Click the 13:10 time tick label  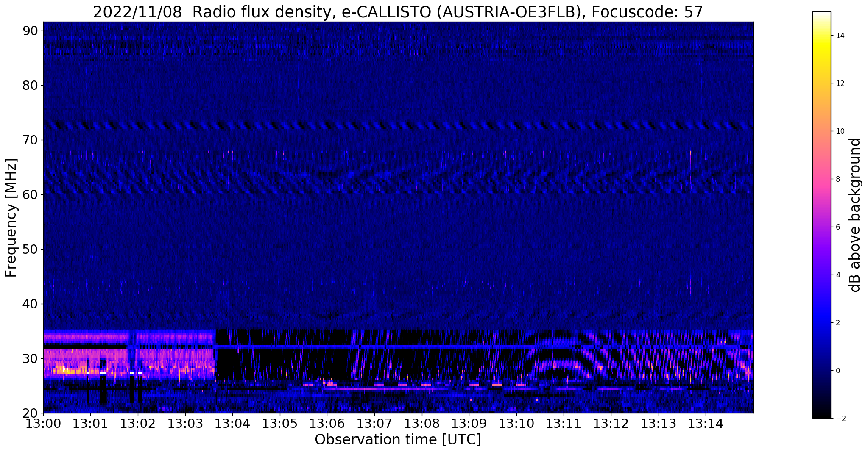(516, 423)
